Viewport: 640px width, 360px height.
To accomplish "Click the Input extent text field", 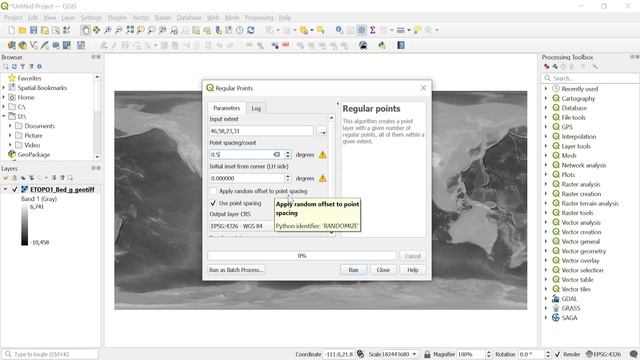I will tap(261, 131).
